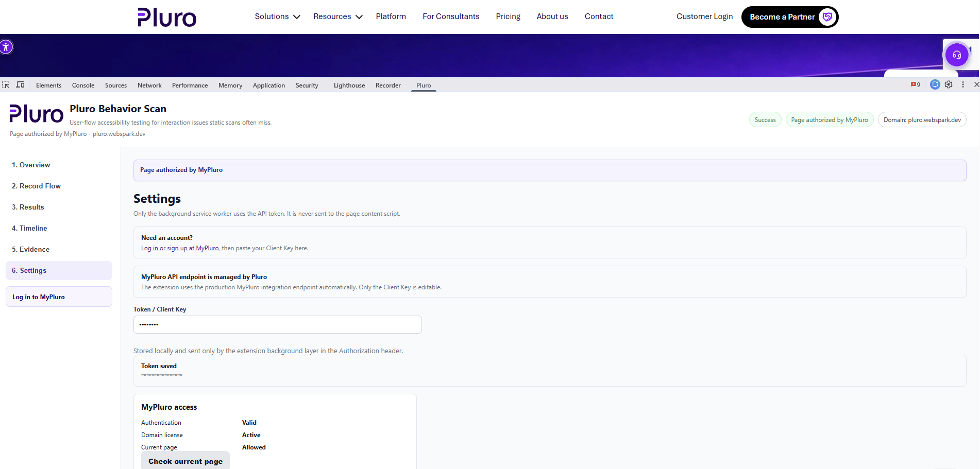Click the Domain: pluro.webspark.dev badge
980x469 pixels.
[922, 120]
